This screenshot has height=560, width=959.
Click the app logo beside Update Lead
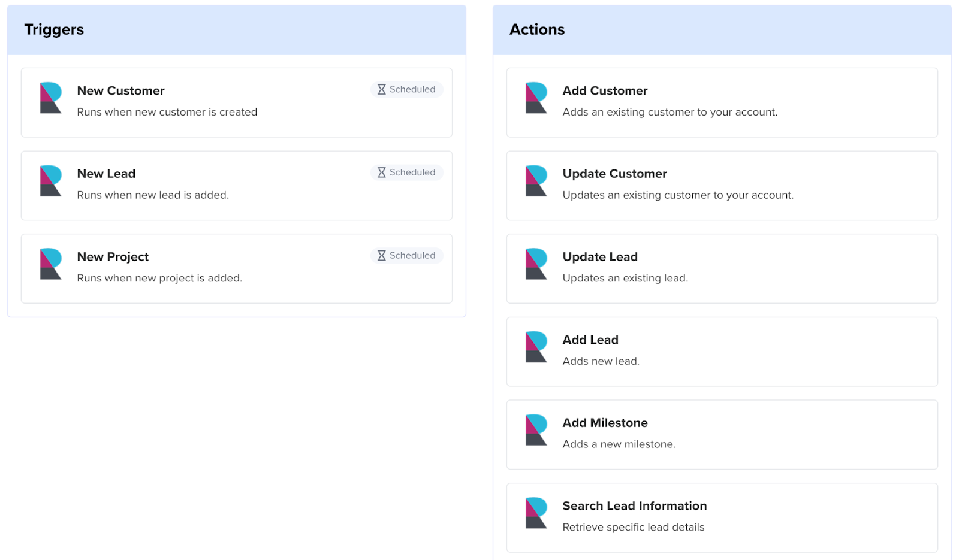(x=536, y=264)
